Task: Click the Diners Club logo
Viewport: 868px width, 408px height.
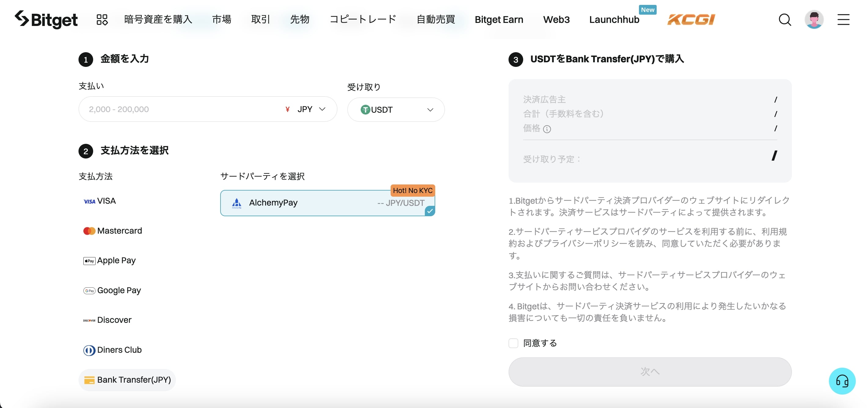Action: [89, 350]
